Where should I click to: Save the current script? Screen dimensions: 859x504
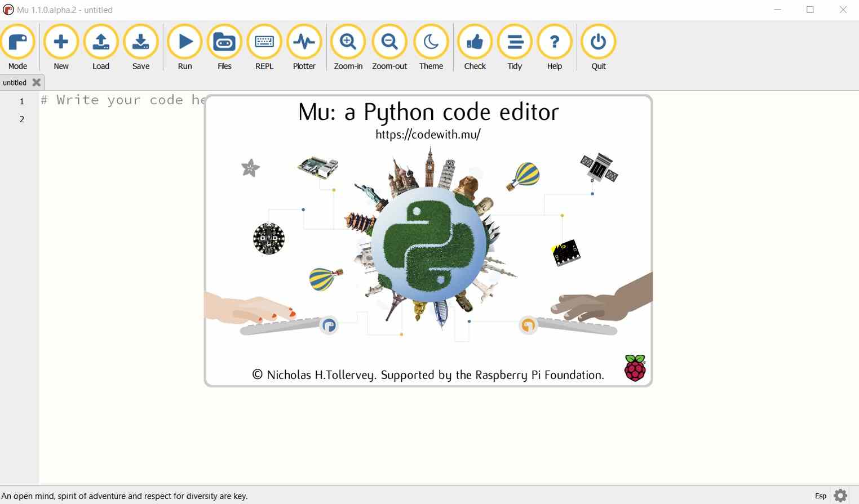[x=141, y=47]
